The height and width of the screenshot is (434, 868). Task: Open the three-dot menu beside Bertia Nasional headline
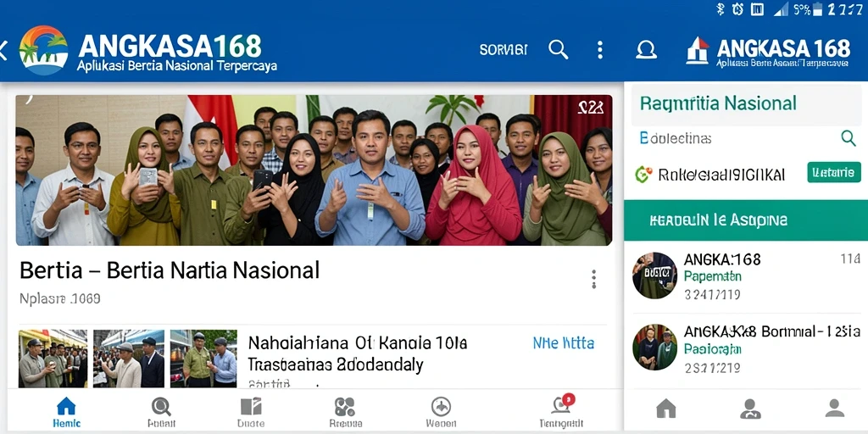(593, 279)
